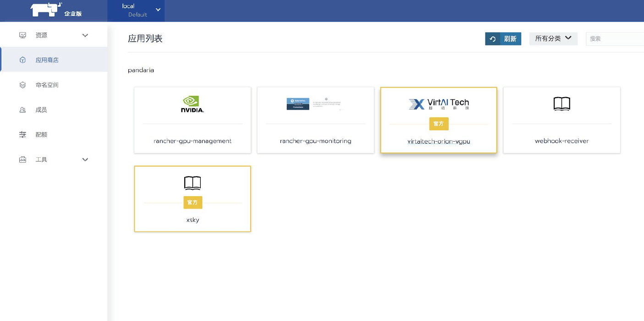The width and height of the screenshot is (644, 321).
Task: Open the xsky app title link
Action: pyautogui.click(x=193, y=220)
